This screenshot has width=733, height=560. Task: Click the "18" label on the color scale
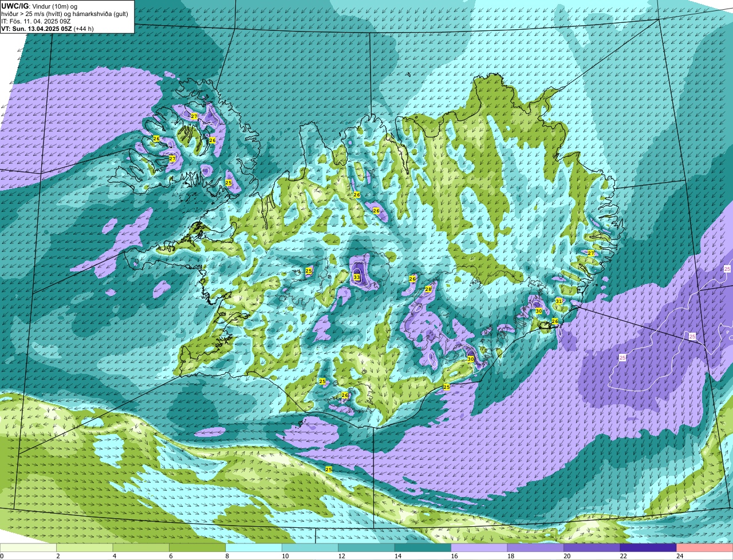(510, 556)
